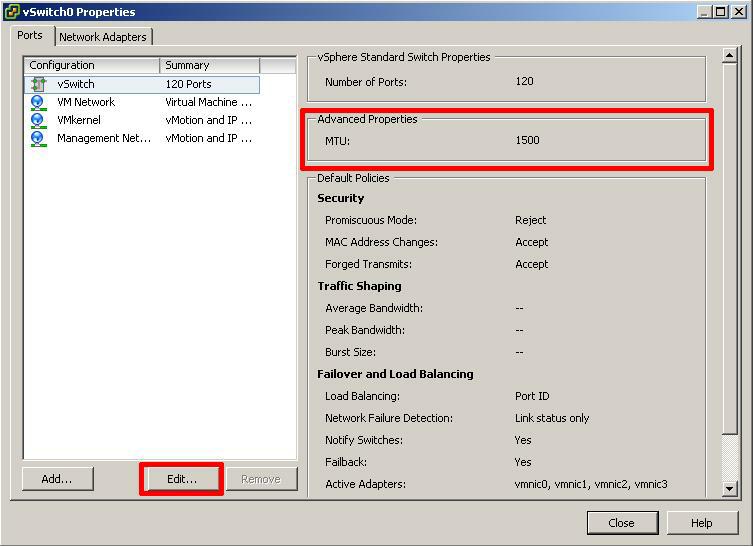Click the vSwitch row icon
Screen dimensions: 753x546
click(38, 84)
